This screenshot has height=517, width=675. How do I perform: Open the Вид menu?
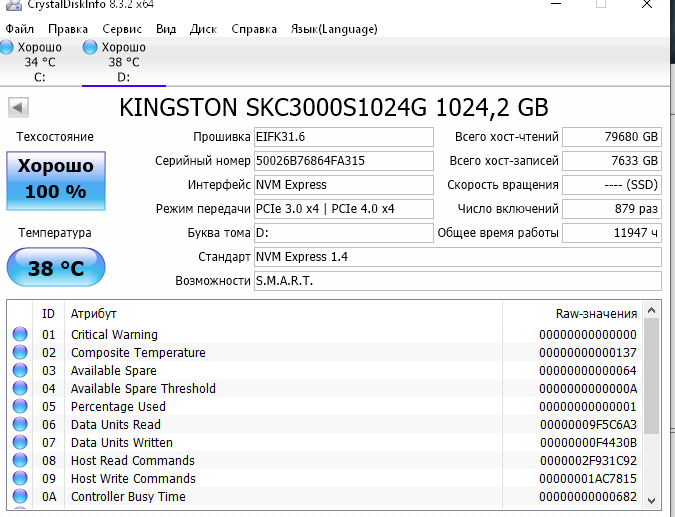click(x=166, y=29)
